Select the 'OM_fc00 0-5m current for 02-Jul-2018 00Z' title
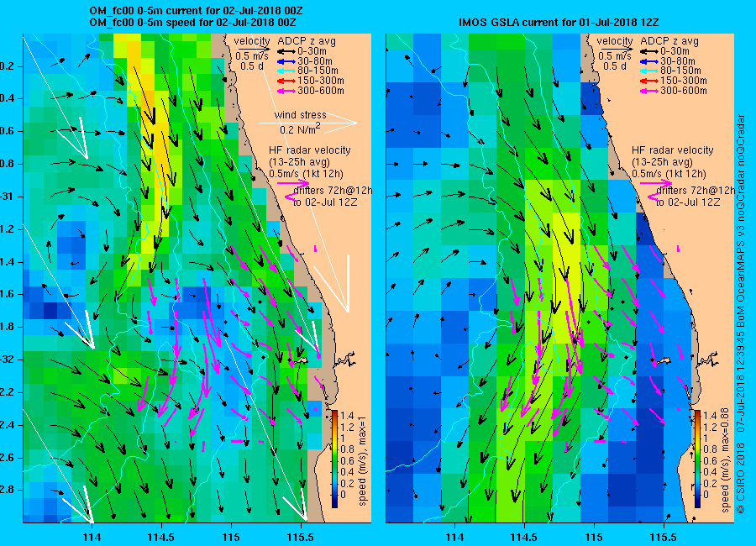The height and width of the screenshot is (546, 756). 197,11
